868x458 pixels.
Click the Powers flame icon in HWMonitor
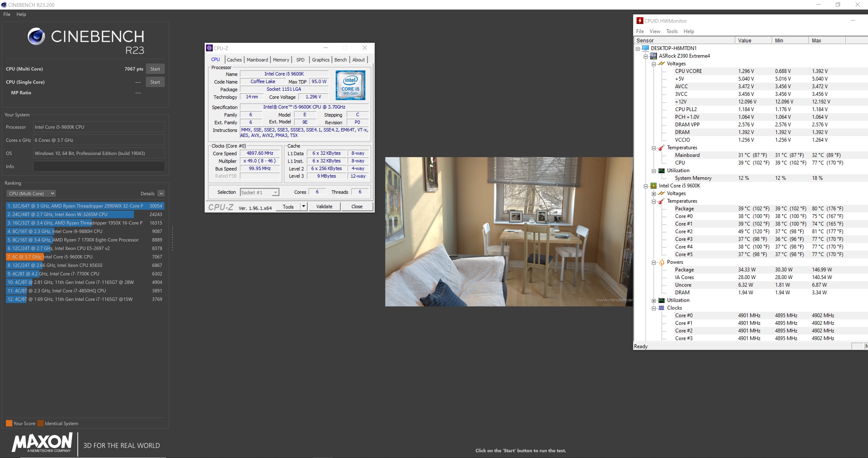tap(661, 262)
